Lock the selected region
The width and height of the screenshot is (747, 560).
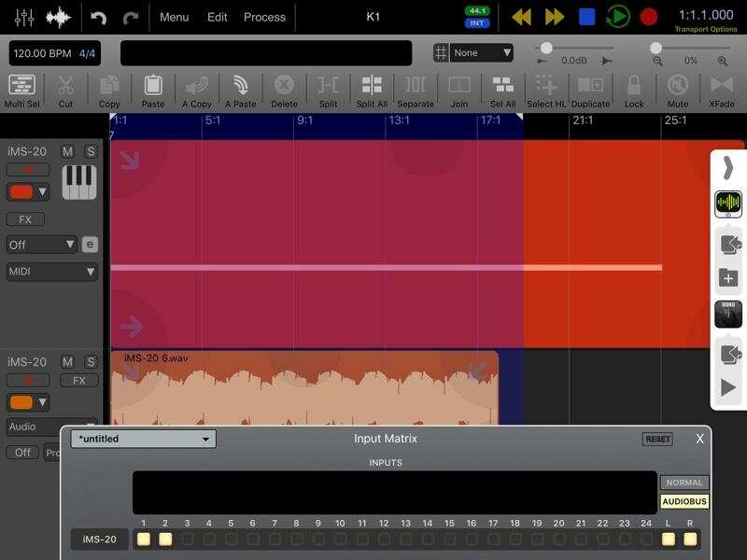(x=634, y=91)
